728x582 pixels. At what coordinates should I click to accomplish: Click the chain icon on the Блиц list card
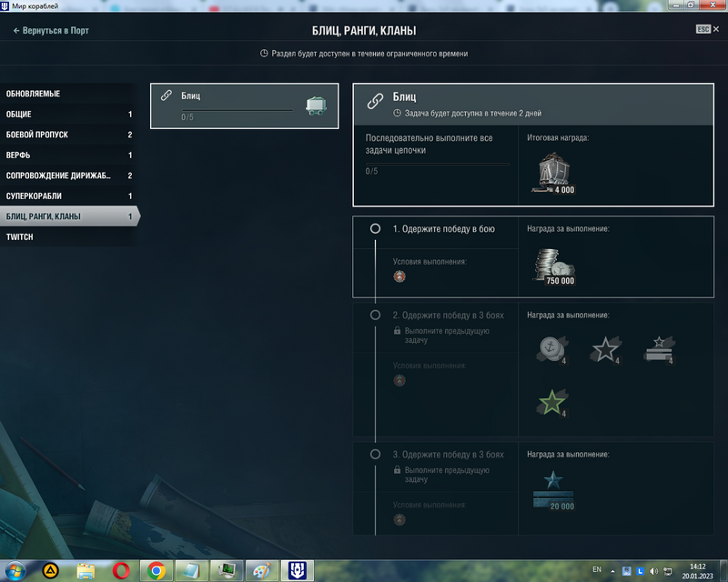click(x=167, y=95)
